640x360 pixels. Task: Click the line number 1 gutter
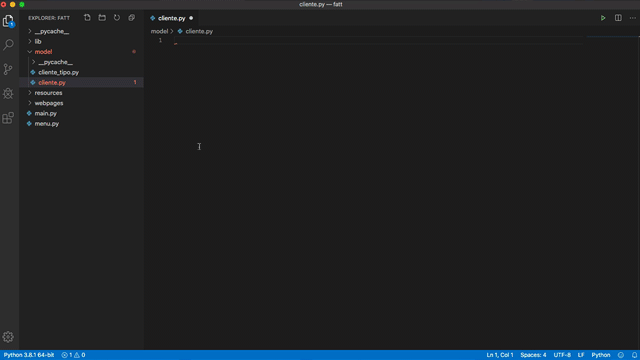coord(160,40)
